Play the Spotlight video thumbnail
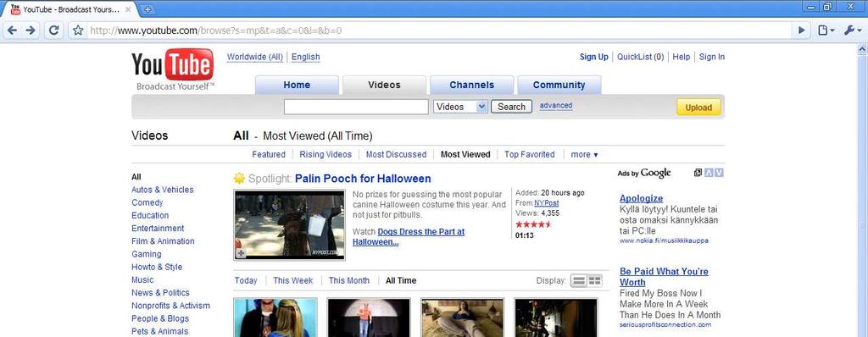Image resolution: width=868 pixels, height=337 pixels. click(290, 225)
